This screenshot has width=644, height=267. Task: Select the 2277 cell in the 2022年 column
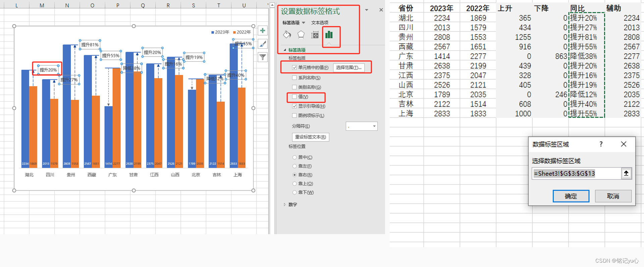(x=478, y=56)
